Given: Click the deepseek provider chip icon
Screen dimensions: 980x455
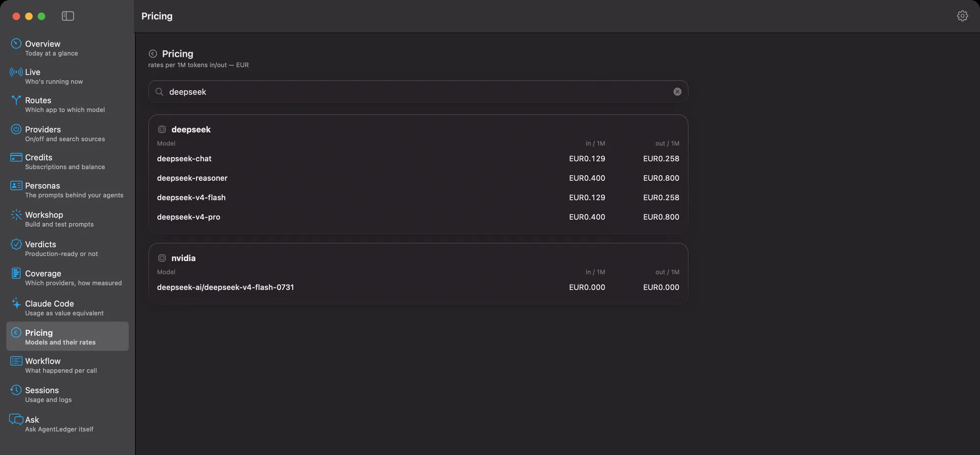Looking at the screenshot, I should [162, 129].
